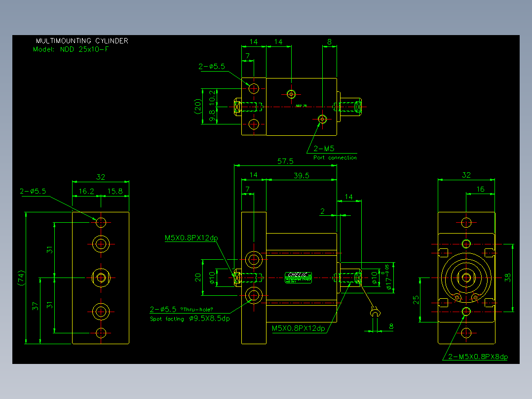Screen dimensions: 532x399
Task: Select the 39.5 body length dimension
Action: 301,175
